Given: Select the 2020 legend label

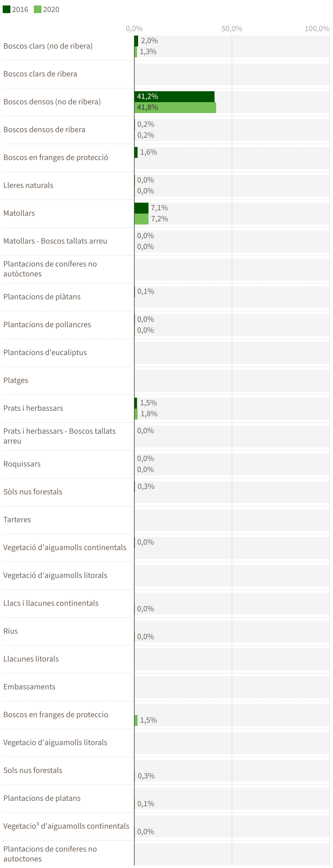Looking at the screenshot, I should click(x=51, y=10).
